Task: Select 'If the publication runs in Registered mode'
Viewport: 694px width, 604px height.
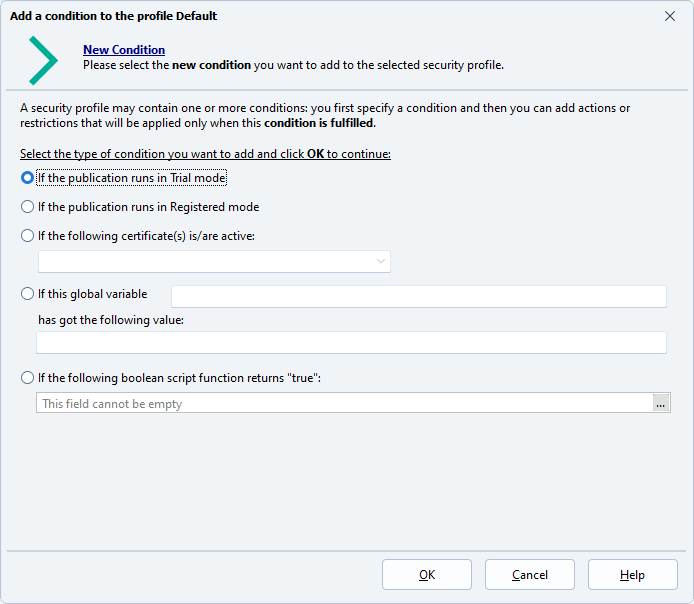Action: pos(28,207)
